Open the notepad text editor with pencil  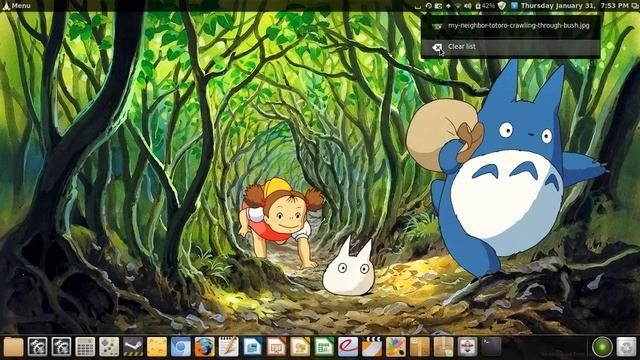pyautogui.click(x=229, y=347)
